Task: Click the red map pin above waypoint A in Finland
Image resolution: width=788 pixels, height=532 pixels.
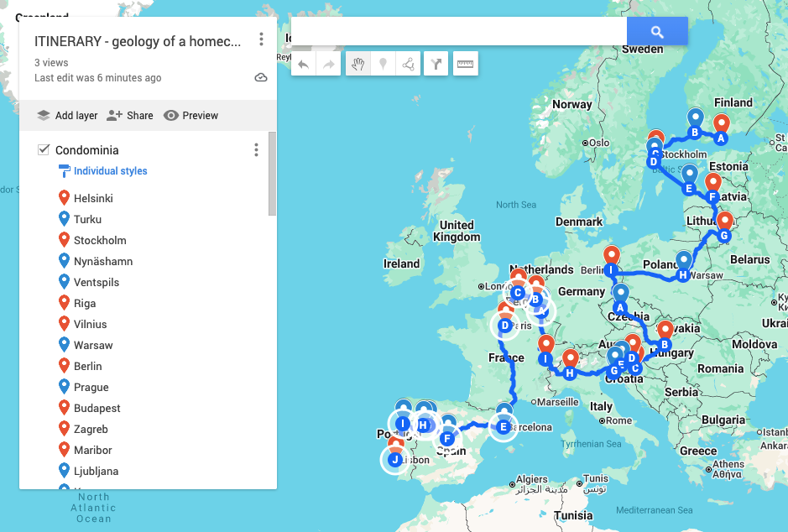Action: [x=722, y=123]
